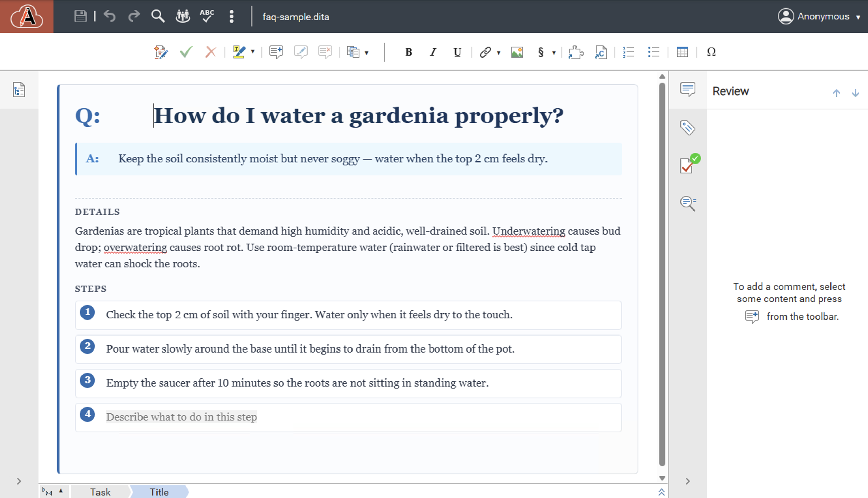Insert an image
Image resolution: width=868 pixels, height=498 pixels.
click(x=517, y=52)
